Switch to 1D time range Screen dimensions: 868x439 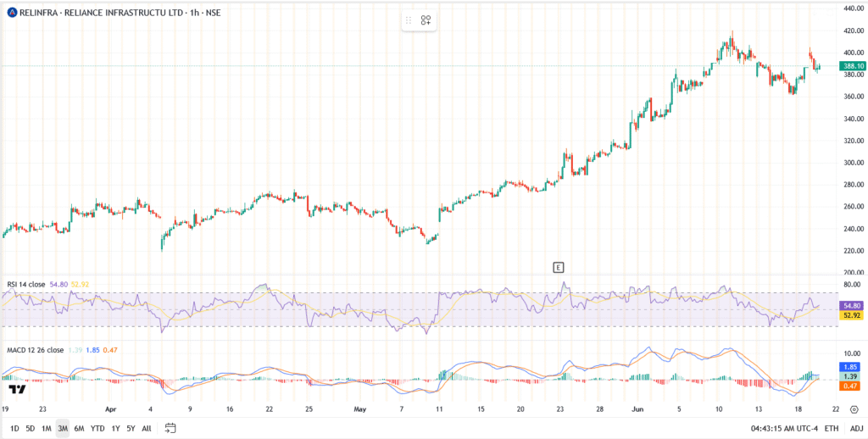pos(14,428)
